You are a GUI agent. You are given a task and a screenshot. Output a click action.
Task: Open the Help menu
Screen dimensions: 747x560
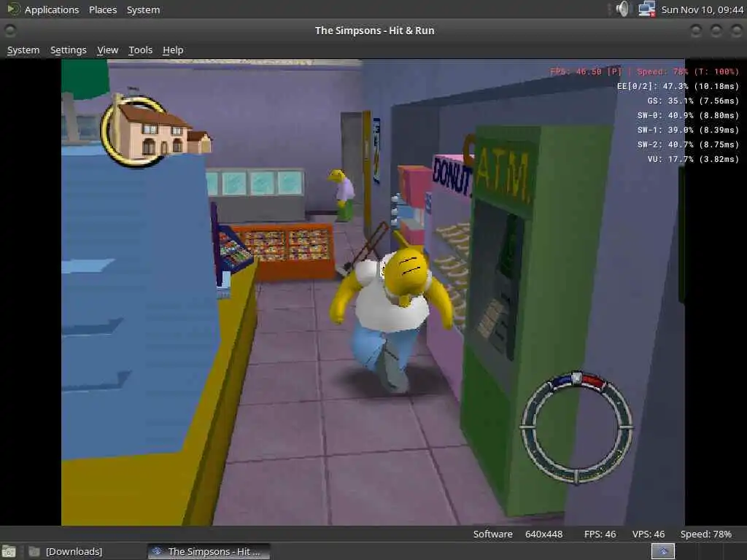point(173,50)
